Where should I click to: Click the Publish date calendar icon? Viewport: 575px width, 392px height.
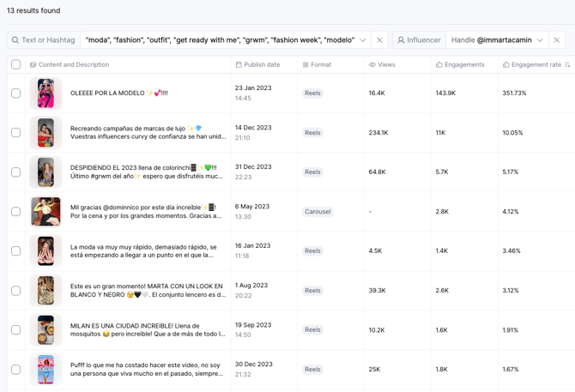pos(239,65)
